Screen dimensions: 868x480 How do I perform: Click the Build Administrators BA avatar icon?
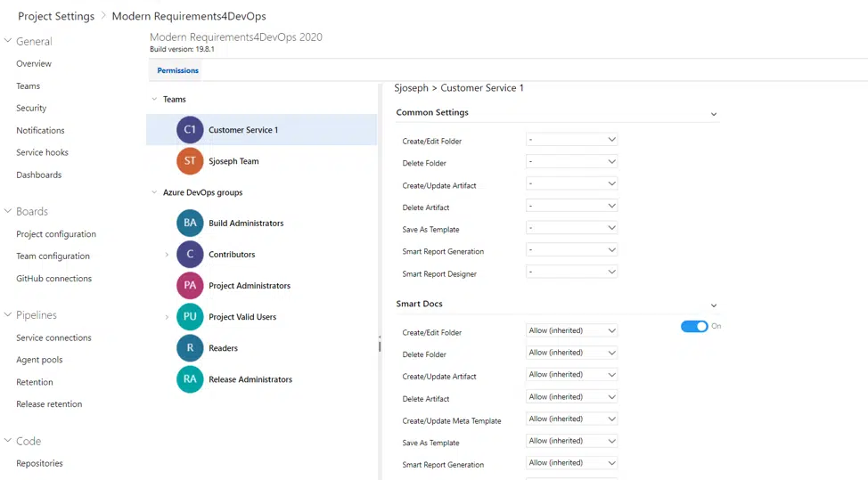(190, 224)
